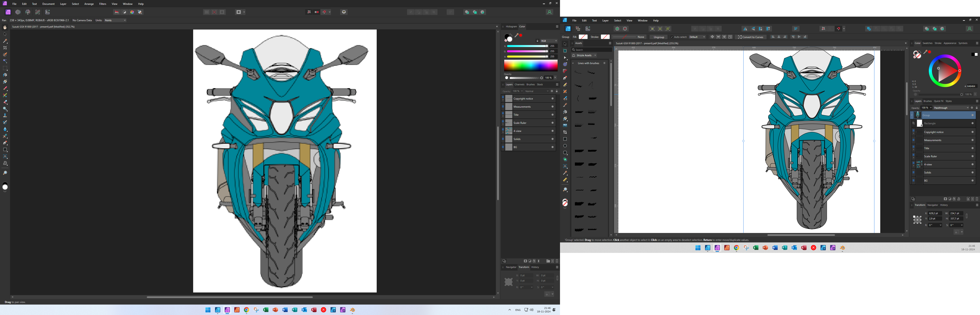Select the Artboard tool in Affinity Designer

coord(565,51)
